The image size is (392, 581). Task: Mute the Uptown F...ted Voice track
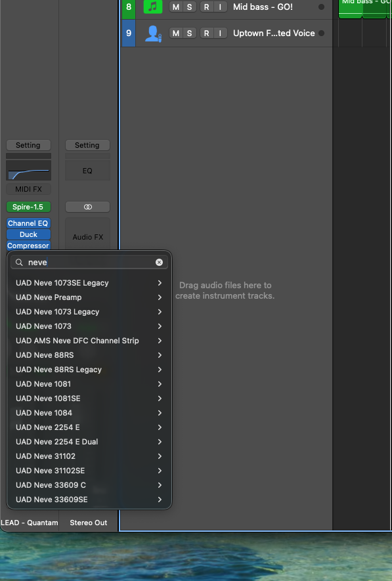[176, 33]
